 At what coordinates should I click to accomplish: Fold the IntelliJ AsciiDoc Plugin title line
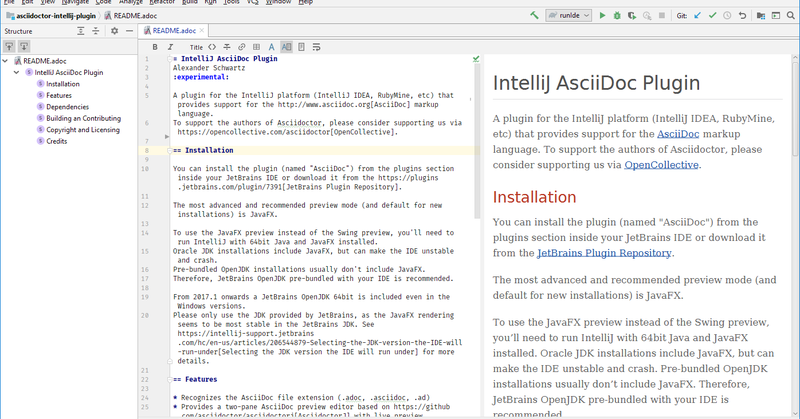[169, 59]
